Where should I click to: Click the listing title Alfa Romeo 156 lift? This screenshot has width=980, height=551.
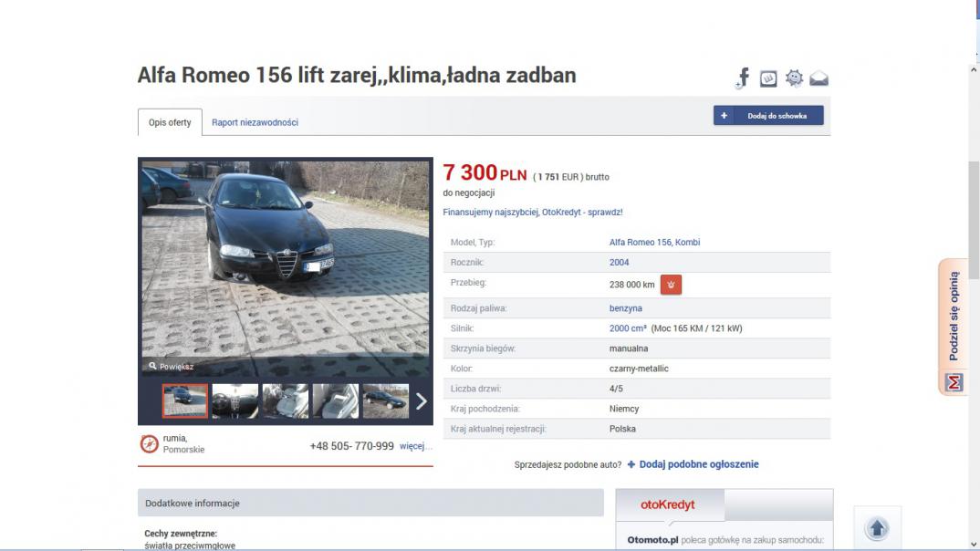(357, 75)
